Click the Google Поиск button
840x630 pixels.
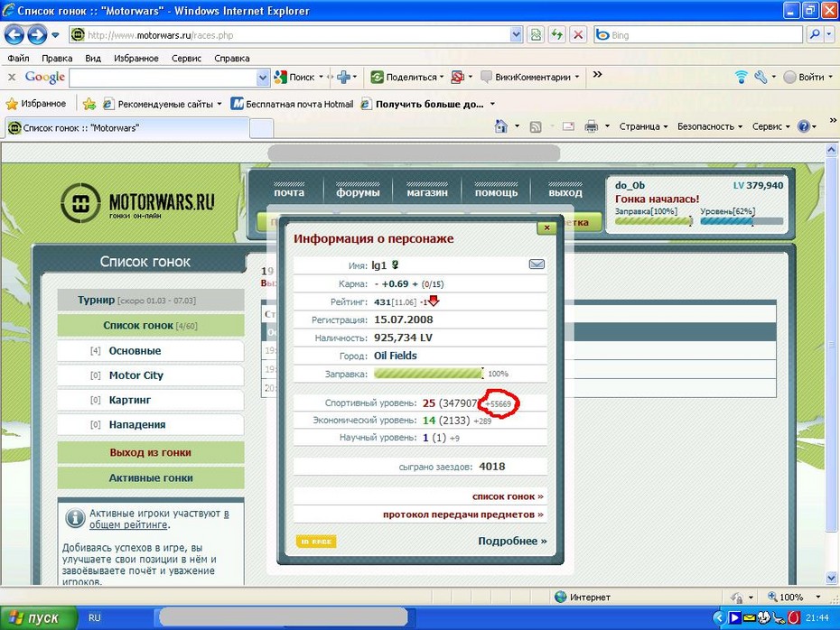pos(294,77)
